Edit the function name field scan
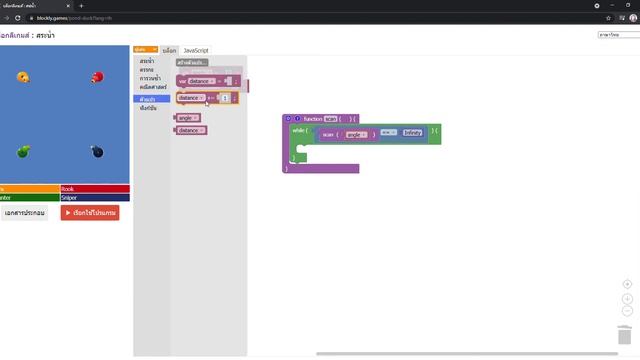The image size is (640, 360). pos(331,119)
